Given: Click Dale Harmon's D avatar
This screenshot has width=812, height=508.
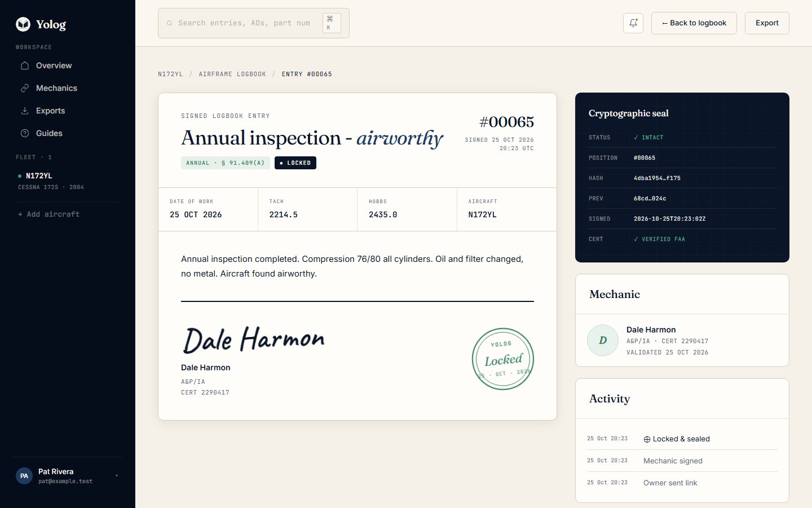Looking at the screenshot, I should point(603,340).
